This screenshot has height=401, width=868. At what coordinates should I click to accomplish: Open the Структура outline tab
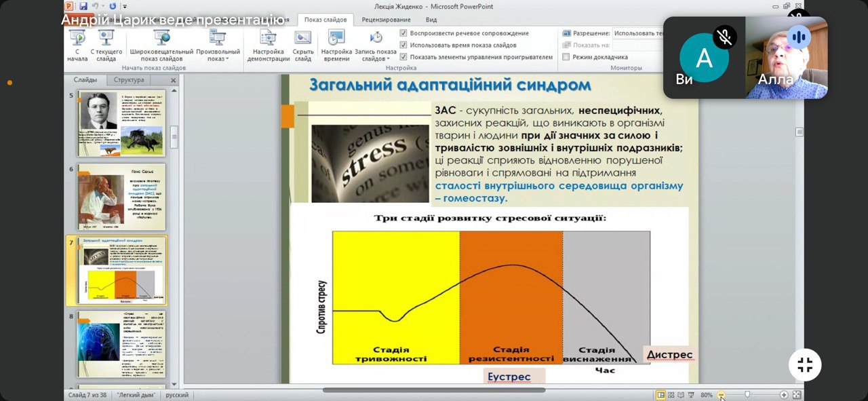pos(129,80)
